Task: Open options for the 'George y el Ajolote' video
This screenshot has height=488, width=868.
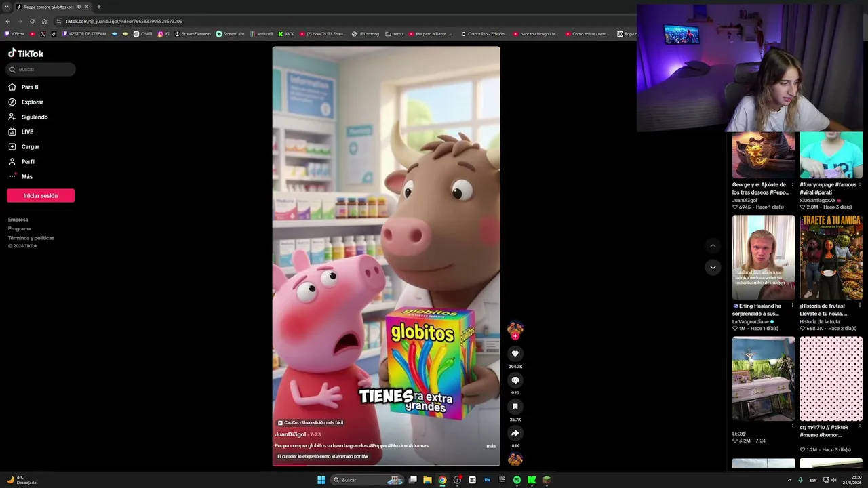Action: [x=792, y=184]
